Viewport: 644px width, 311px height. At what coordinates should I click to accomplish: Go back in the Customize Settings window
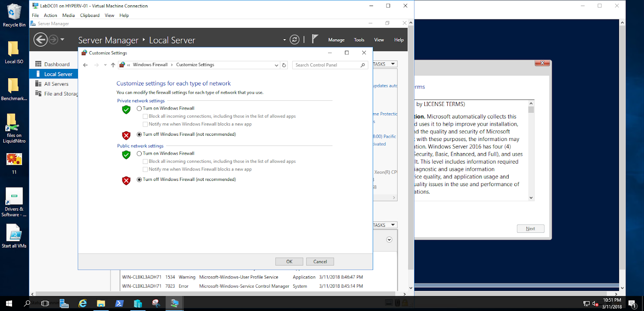[x=85, y=65]
